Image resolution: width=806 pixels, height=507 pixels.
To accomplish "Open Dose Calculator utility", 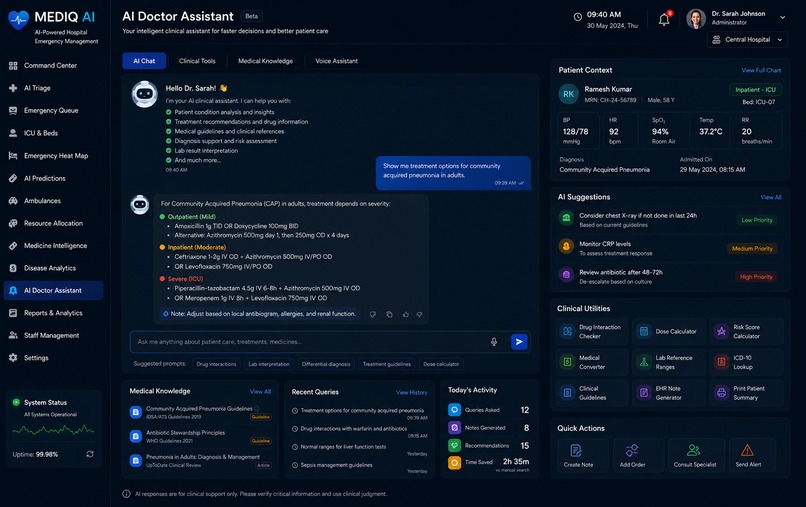I will 668,332.
